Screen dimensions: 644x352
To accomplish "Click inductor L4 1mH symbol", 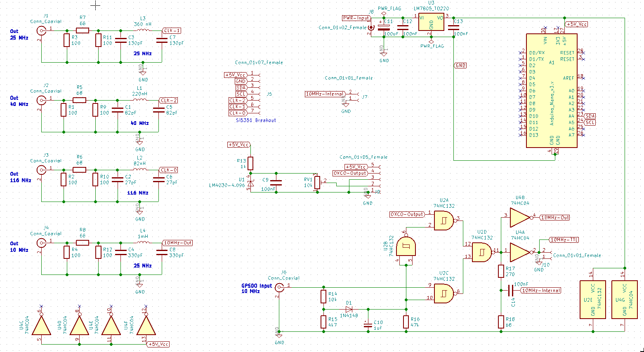I will click(143, 242).
